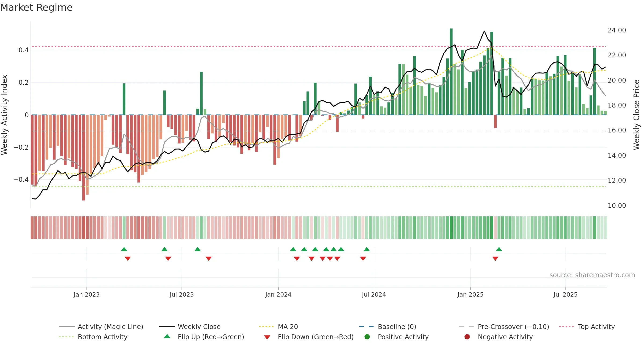Click the 0.4 activity axis value
Image resolution: width=644 pixels, height=362 pixels.
point(24,50)
